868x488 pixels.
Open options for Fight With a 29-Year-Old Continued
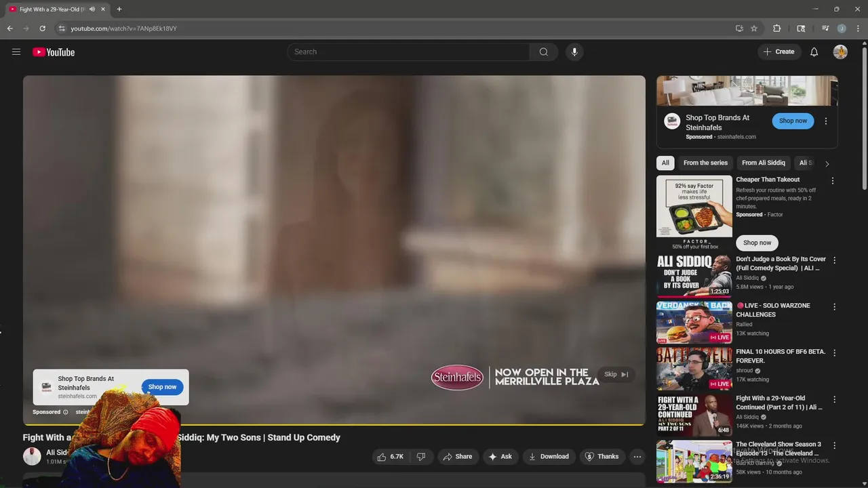[x=835, y=400]
